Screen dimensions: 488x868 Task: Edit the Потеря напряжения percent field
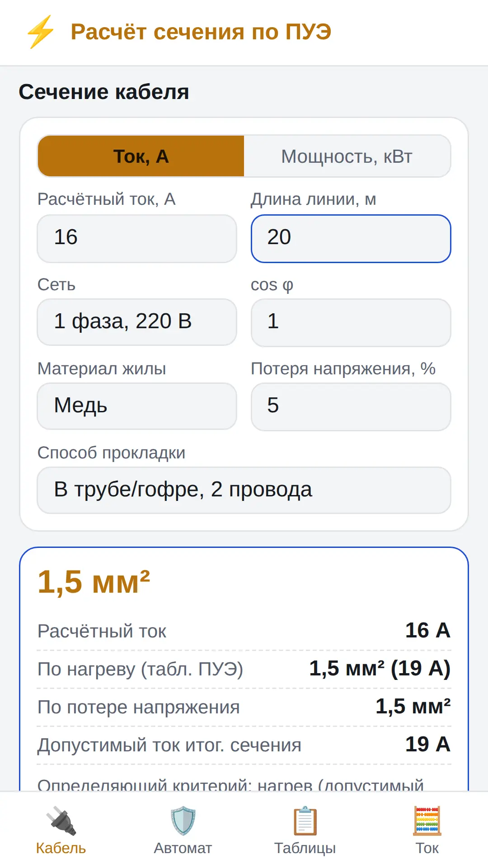[351, 406]
